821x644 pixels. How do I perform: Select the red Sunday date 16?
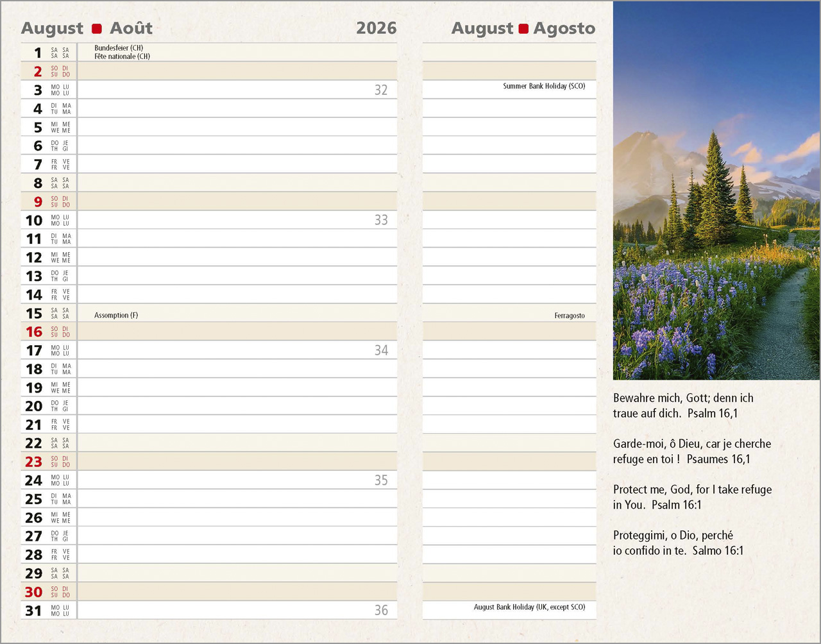click(34, 332)
